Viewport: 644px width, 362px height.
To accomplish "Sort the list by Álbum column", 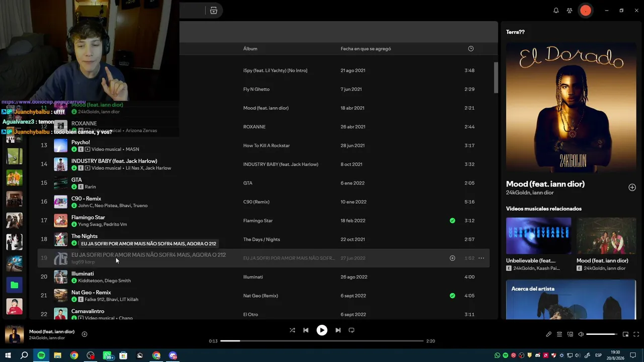I will (x=250, y=49).
